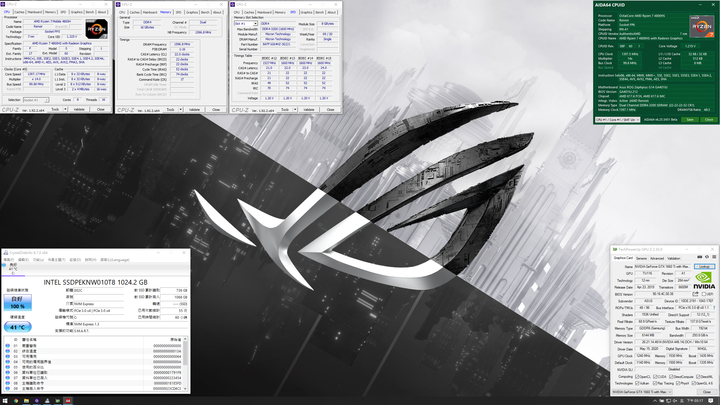The height and width of the screenshot is (405, 720).
Task: Toggle the Vulkan checkbox in GPU-Z
Action: click(637, 383)
